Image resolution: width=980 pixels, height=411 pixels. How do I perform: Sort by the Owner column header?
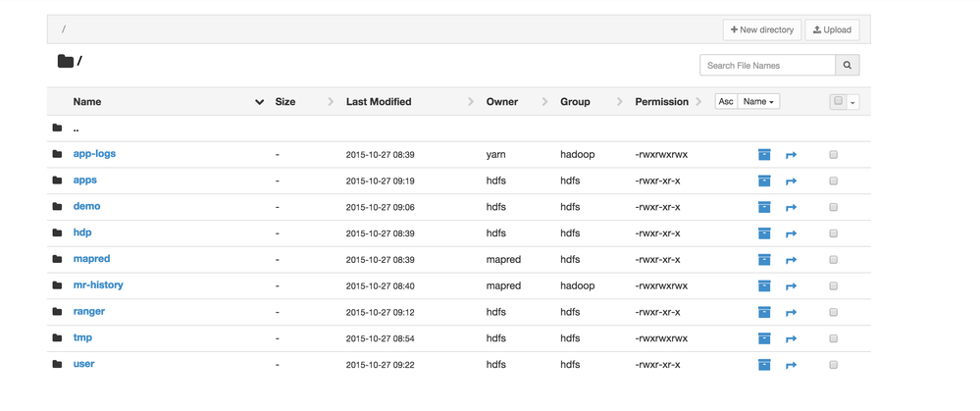502,102
